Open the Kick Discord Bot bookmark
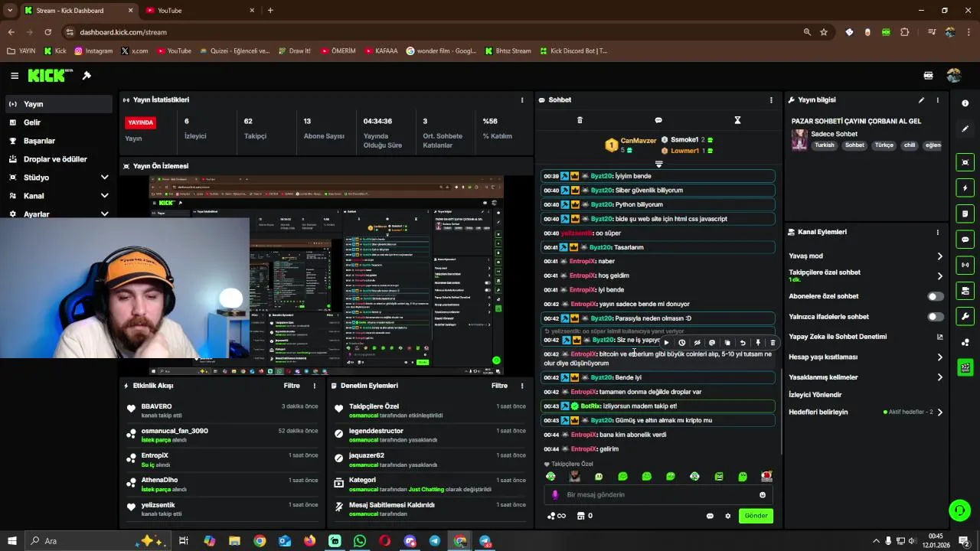 point(573,51)
